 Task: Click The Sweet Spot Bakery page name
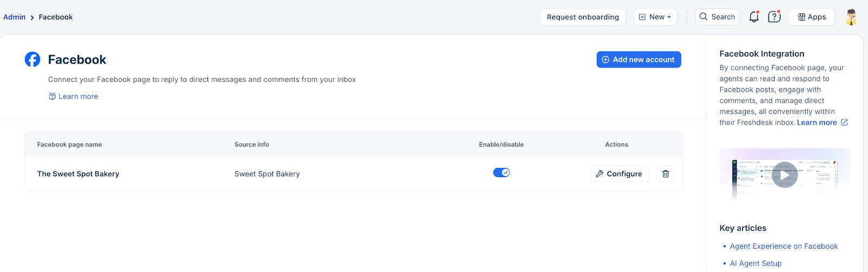[78, 174]
